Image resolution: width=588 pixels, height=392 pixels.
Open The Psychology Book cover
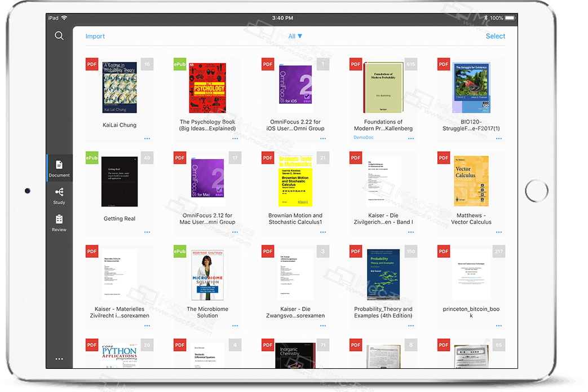click(207, 88)
